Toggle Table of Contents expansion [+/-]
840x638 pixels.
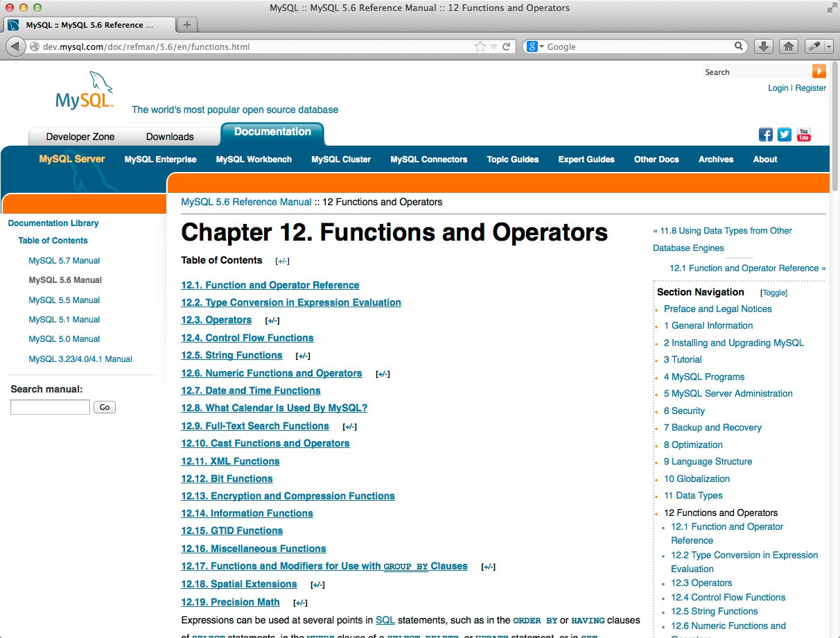click(282, 261)
